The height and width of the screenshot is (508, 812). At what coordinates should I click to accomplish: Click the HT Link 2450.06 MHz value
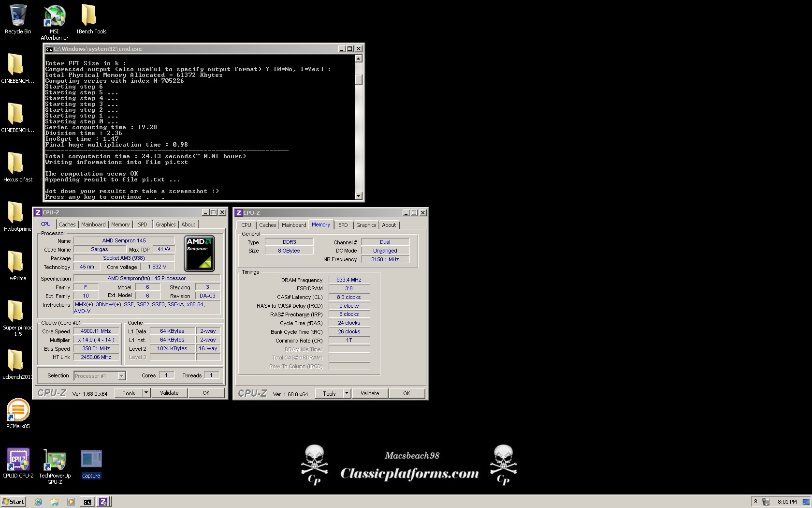[96, 358]
